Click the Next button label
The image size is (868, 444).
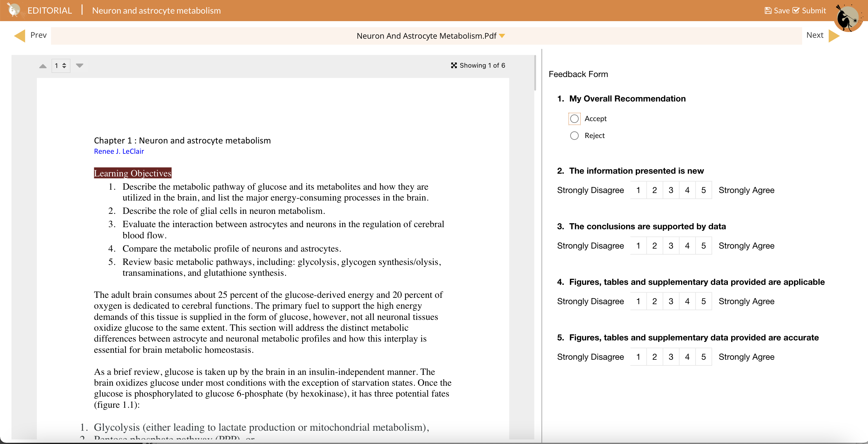[x=815, y=35]
